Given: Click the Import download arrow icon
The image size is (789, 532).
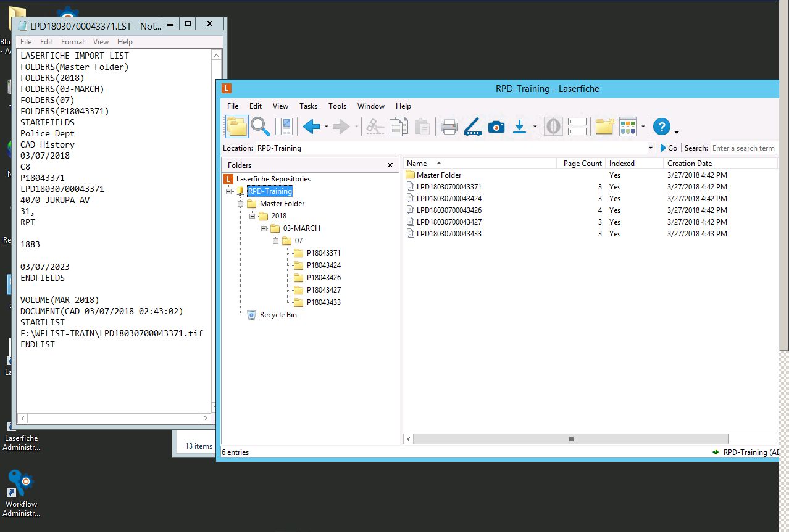Looking at the screenshot, I should 520,127.
